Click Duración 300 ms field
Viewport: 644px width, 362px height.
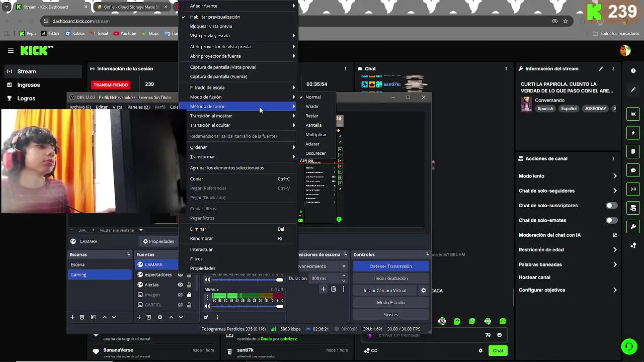325,279
